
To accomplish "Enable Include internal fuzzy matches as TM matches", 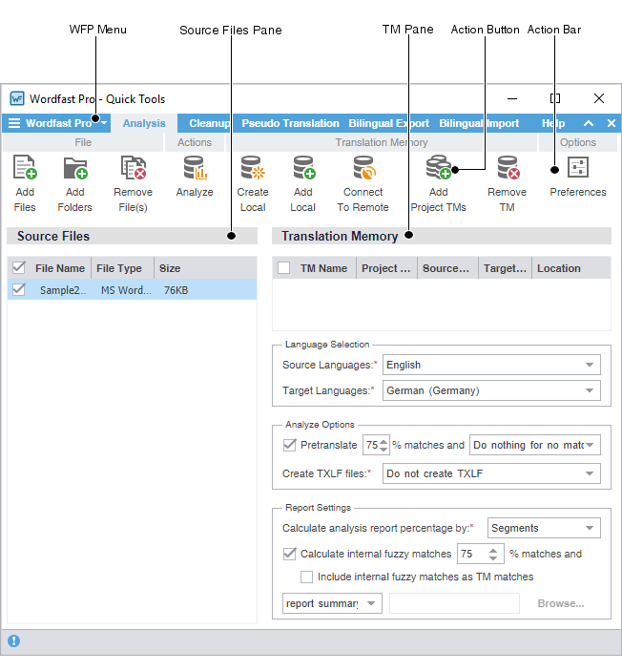I will pyautogui.click(x=307, y=577).
